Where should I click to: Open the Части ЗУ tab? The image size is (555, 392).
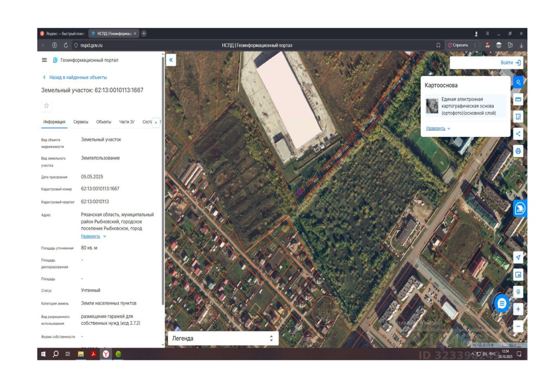click(127, 122)
